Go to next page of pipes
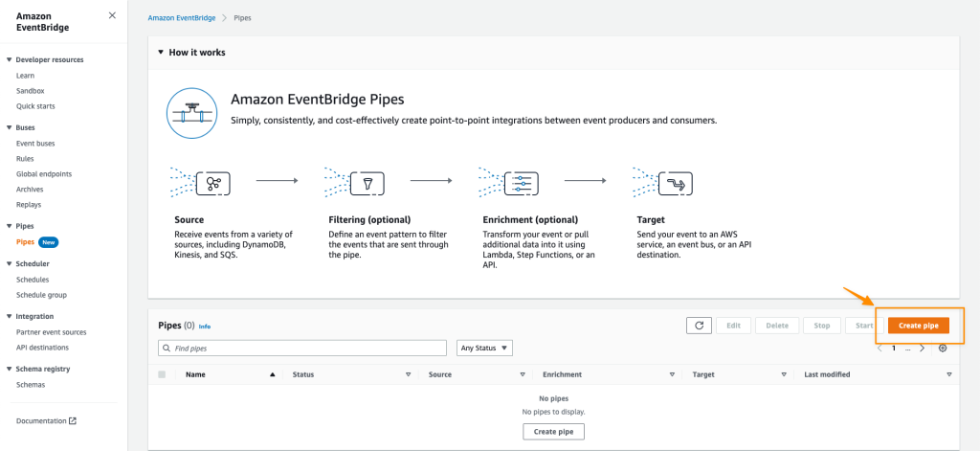The width and height of the screenshot is (980, 451). pyautogui.click(x=922, y=348)
